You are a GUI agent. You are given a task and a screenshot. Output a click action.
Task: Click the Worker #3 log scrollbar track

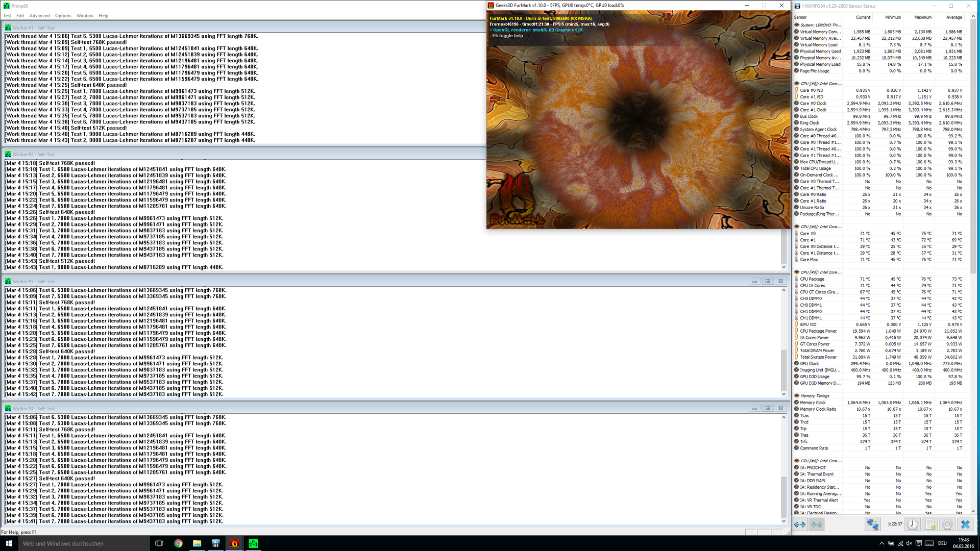783,321
